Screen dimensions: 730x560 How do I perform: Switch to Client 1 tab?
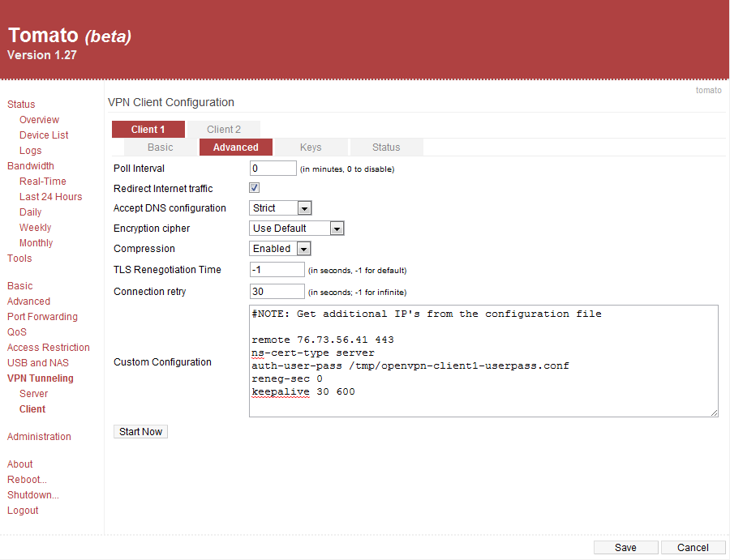(148, 130)
